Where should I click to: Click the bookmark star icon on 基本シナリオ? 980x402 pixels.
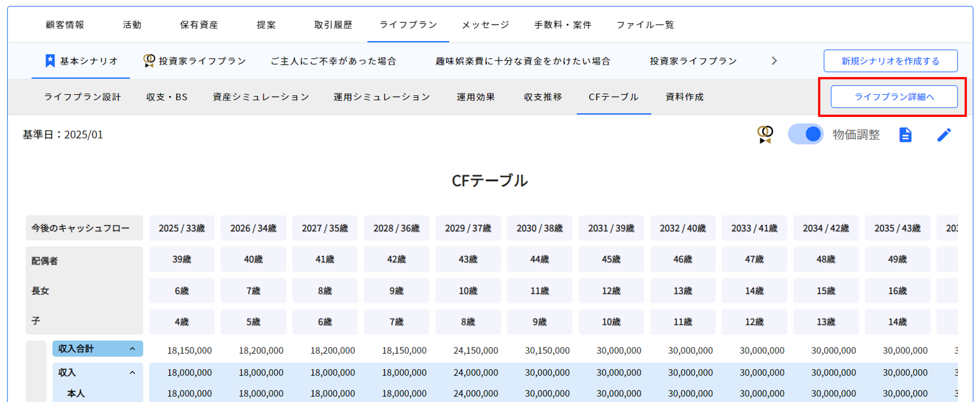click(x=50, y=61)
